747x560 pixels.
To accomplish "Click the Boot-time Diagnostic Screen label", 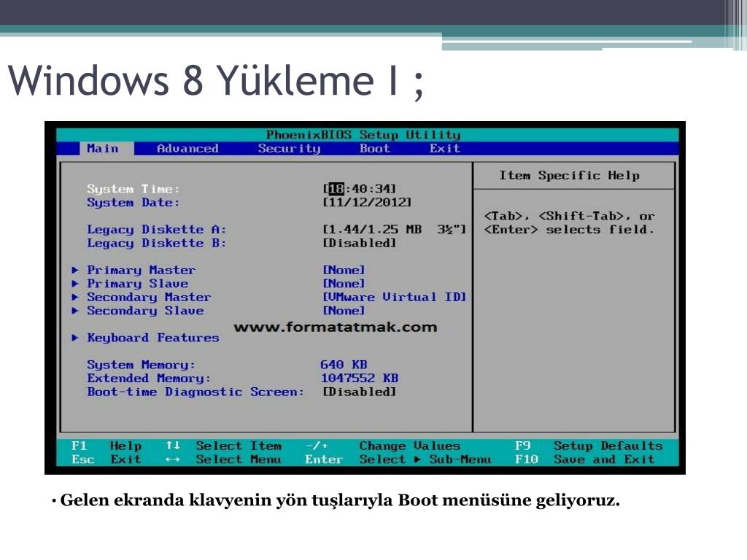I will (x=196, y=392).
